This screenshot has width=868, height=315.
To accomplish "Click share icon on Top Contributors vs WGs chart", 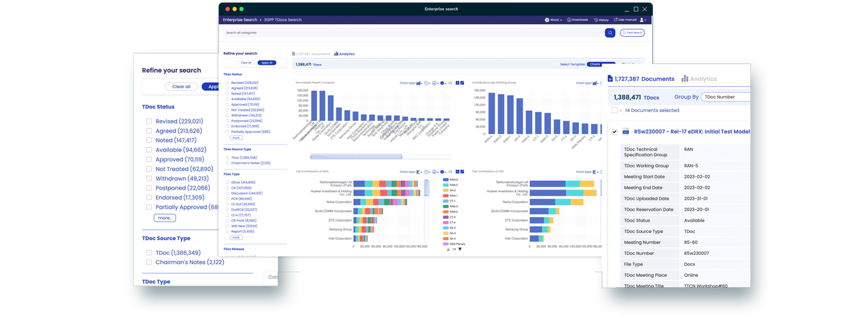I will [x=450, y=172].
